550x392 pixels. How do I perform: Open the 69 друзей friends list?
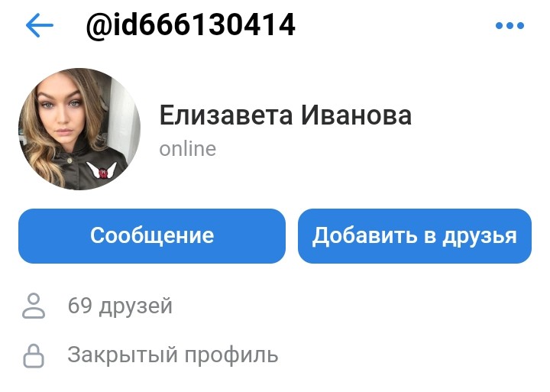(x=120, y=306)
